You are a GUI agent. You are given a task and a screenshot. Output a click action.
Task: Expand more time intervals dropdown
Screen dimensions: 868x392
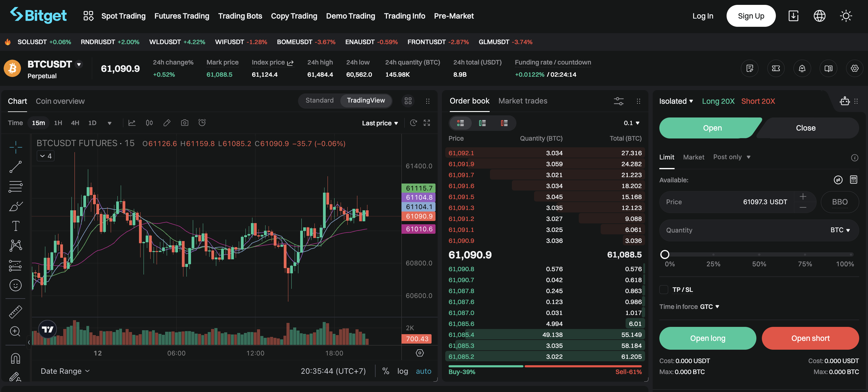pos(109,123)
